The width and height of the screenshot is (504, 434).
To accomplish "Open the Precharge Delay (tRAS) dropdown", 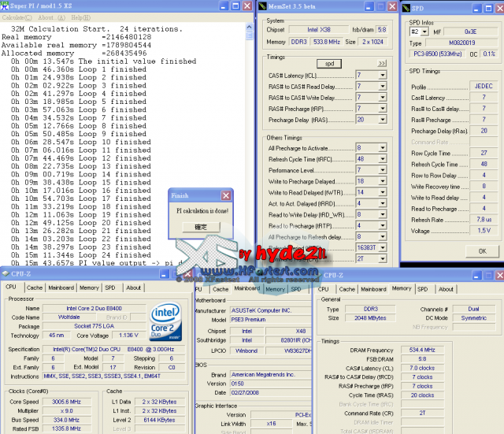I will pyautogui.click(x=383, y=120).
